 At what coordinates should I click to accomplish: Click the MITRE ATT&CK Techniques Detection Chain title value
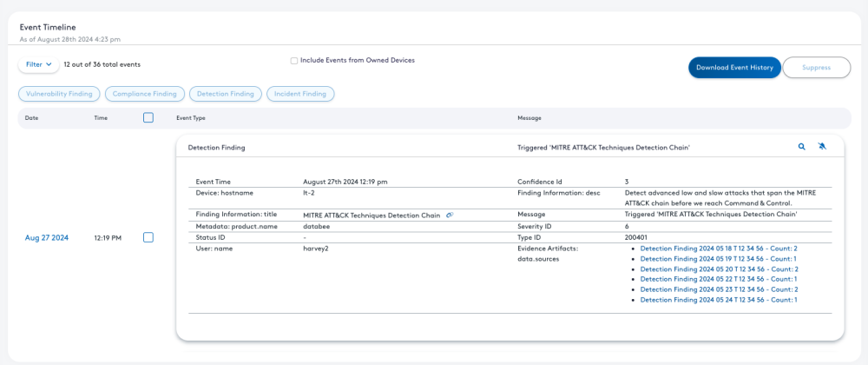click(x=372, y=215)
